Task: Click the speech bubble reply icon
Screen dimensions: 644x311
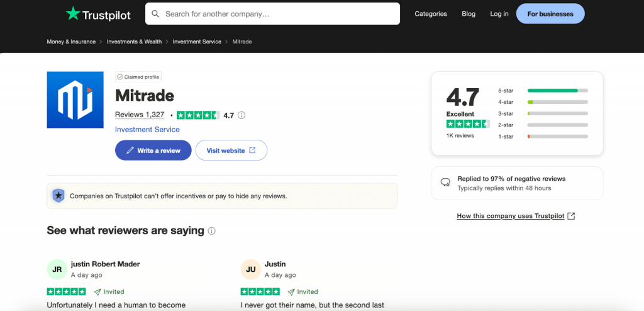Action: click(x=445, y=183)
